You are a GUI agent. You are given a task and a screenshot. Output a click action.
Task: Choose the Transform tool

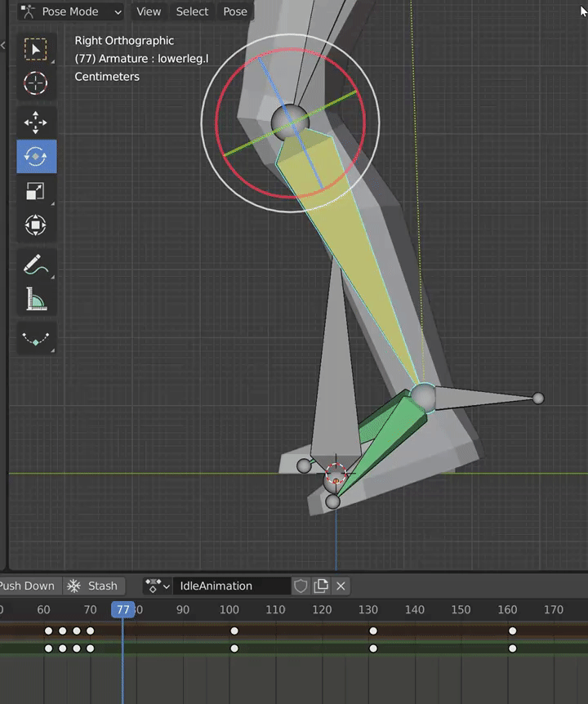(36, 225)
